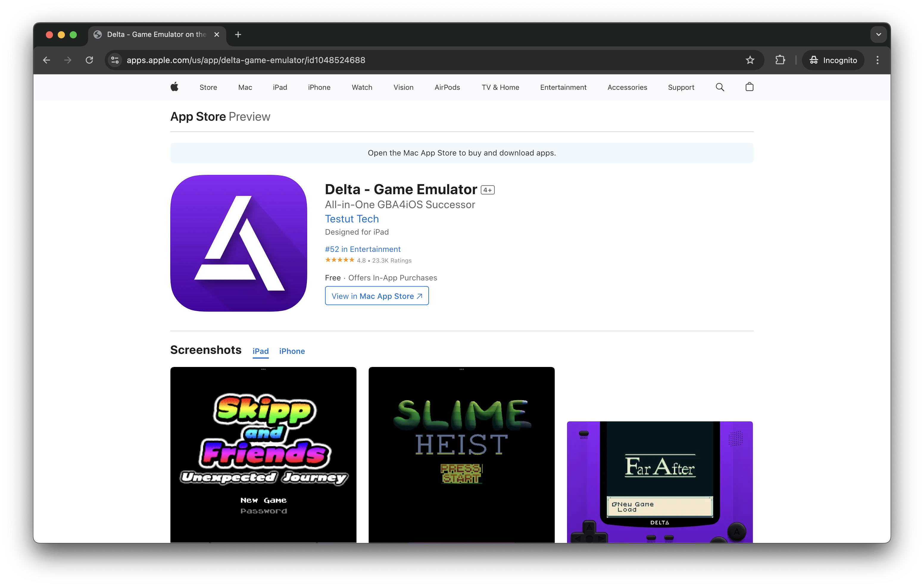Open the Slime Heist screenshot thumbnail
The width and height of the screenshot is (924, 587).
[x=461, y=454]
